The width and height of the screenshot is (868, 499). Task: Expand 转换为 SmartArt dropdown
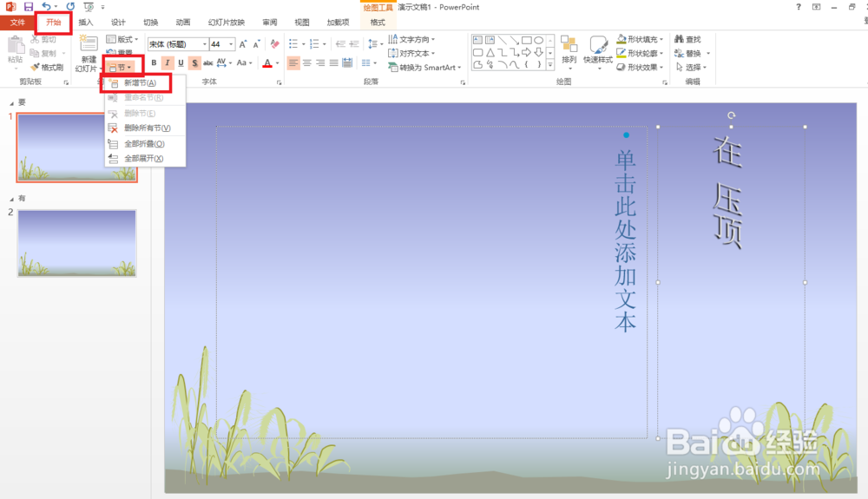point(424,67)
